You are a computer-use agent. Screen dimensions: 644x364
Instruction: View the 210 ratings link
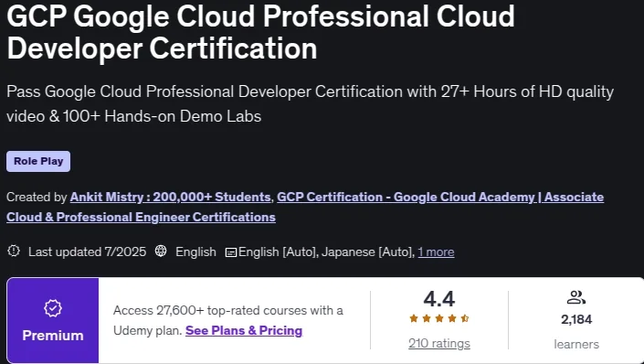[x=439, y=344]
